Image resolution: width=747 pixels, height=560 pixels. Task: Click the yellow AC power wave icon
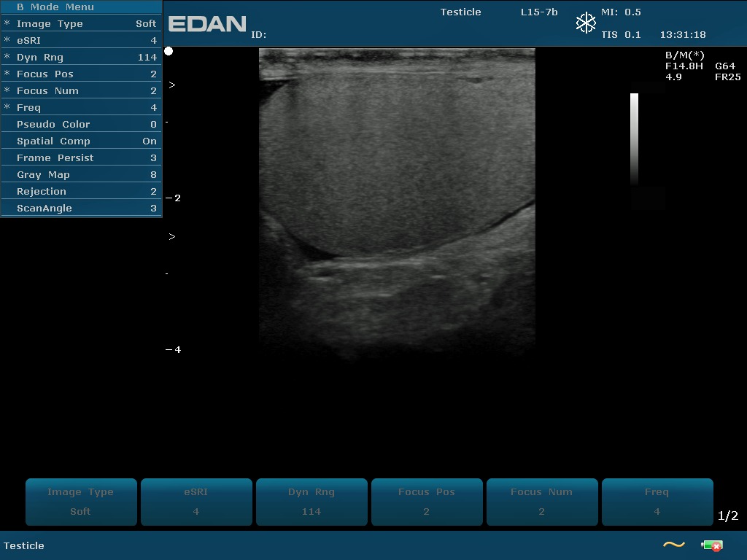point(673,545)
